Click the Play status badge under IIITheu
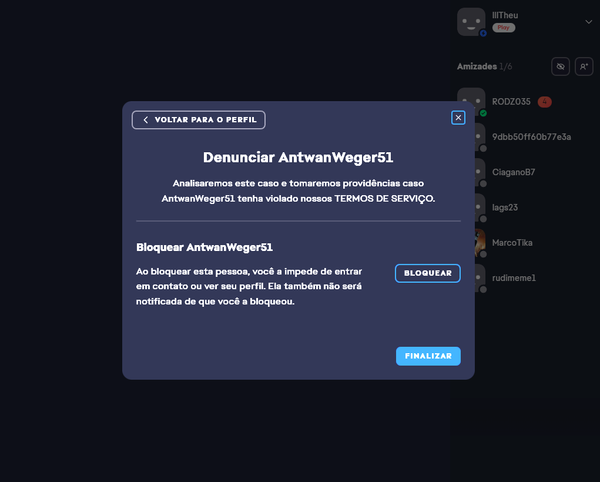The image size is (600, 482). coord(504,28)
